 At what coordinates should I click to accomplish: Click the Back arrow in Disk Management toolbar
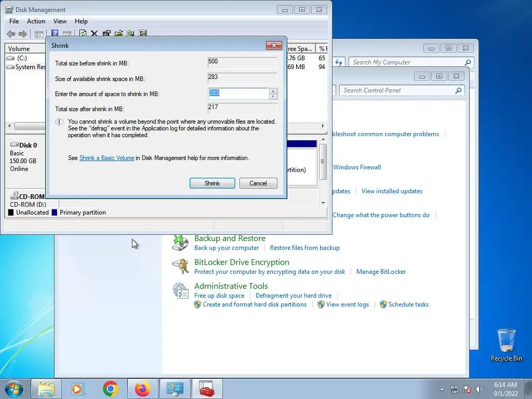click(x=11, y=34)
